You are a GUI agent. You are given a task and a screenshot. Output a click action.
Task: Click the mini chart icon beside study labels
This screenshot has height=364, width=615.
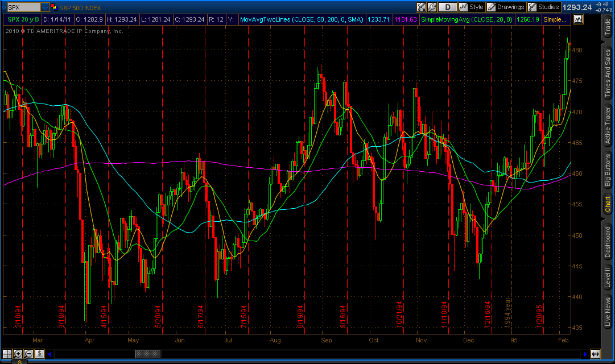[578, 19]
